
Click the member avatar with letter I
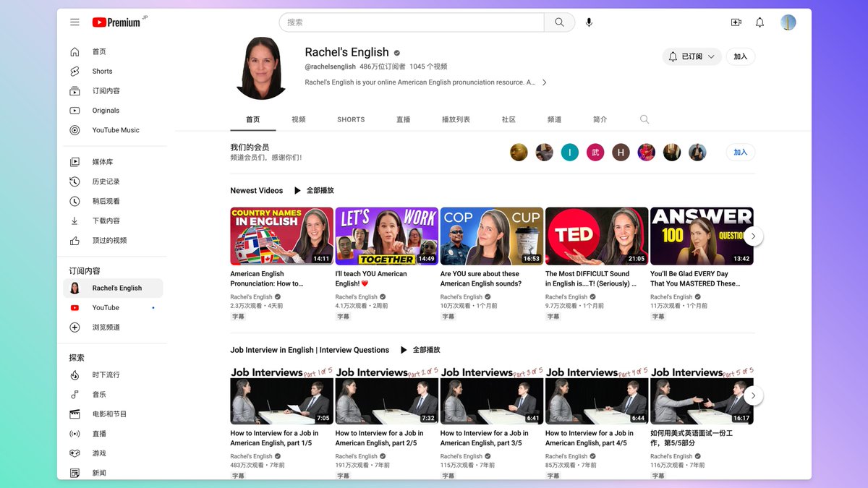click(x=570, y=153)
